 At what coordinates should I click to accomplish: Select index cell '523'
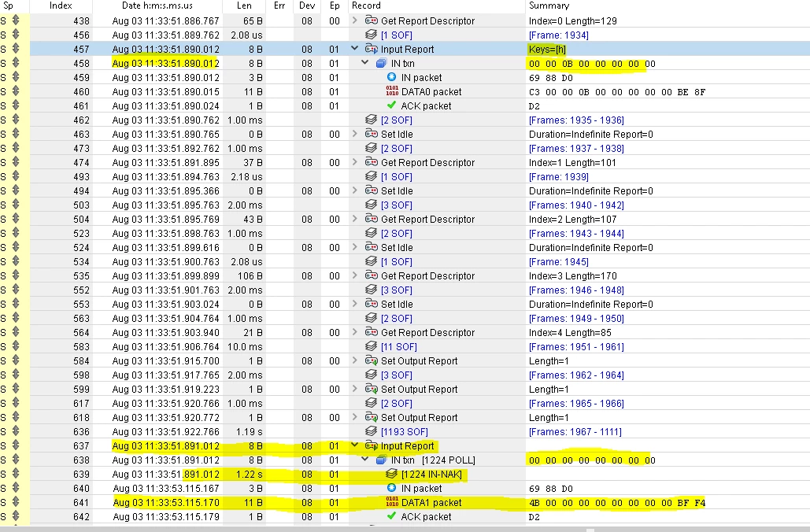coord(81,234)
